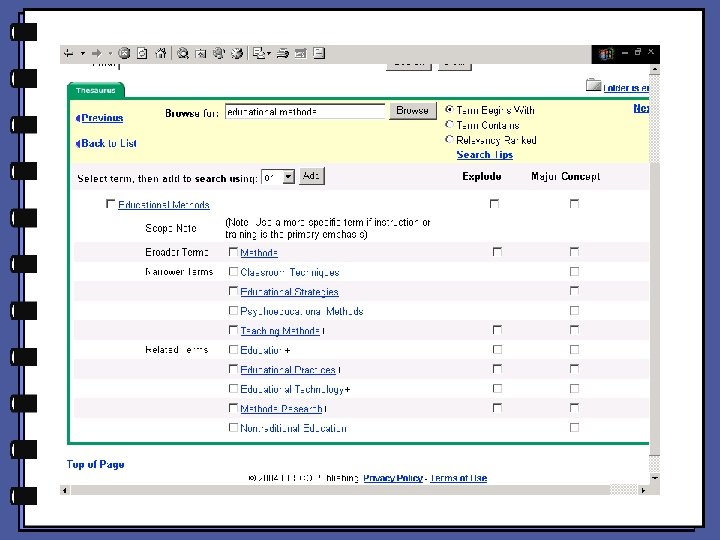Click inside the Browse for text field
This screenshot has height=540, width=720.
[x=305, y=112]
